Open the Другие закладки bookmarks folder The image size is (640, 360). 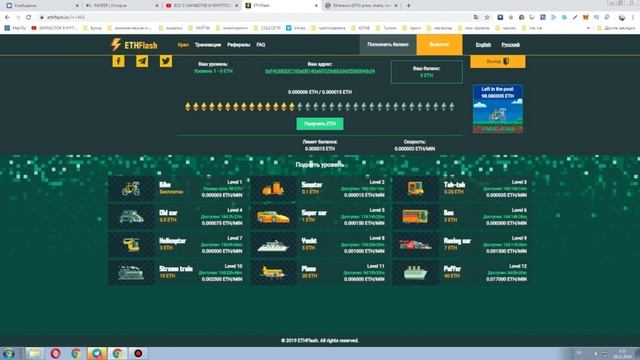click(x=616, y=28)
